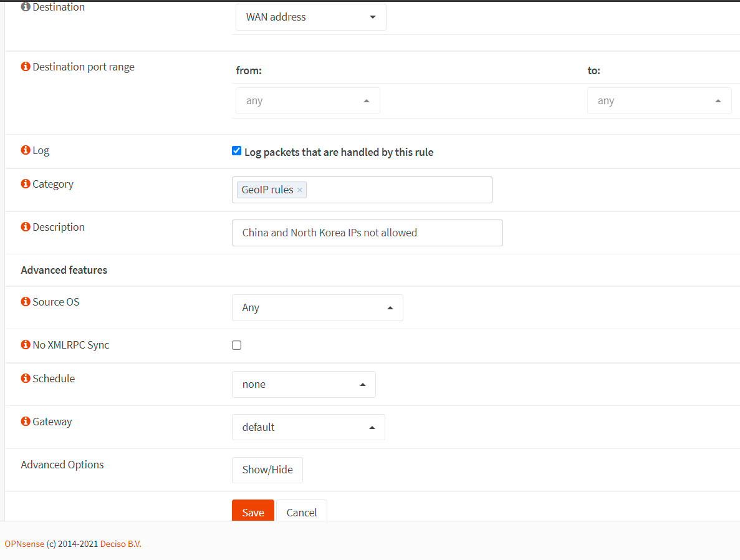The width and height of the screenshot is (740, 560).
Task: Enable the No XMLRPC Sync checkbox
Action: tap(237, 345)
